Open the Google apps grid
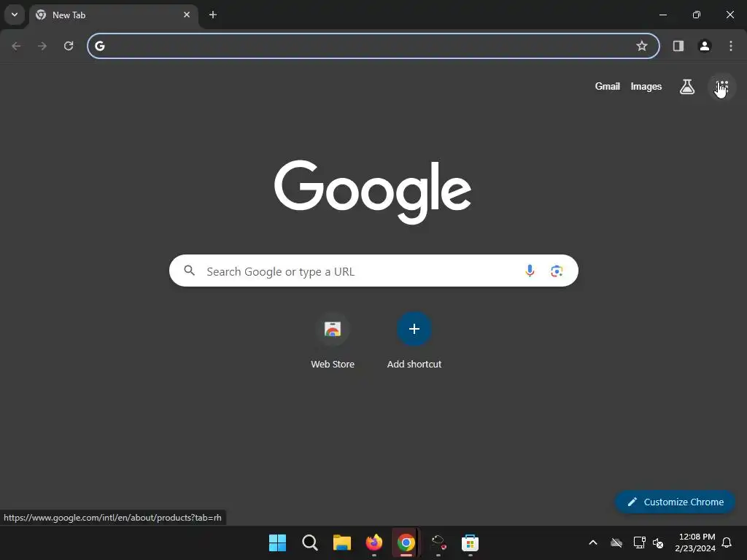This screenshot has width=747, height=560. click(722, 87)
